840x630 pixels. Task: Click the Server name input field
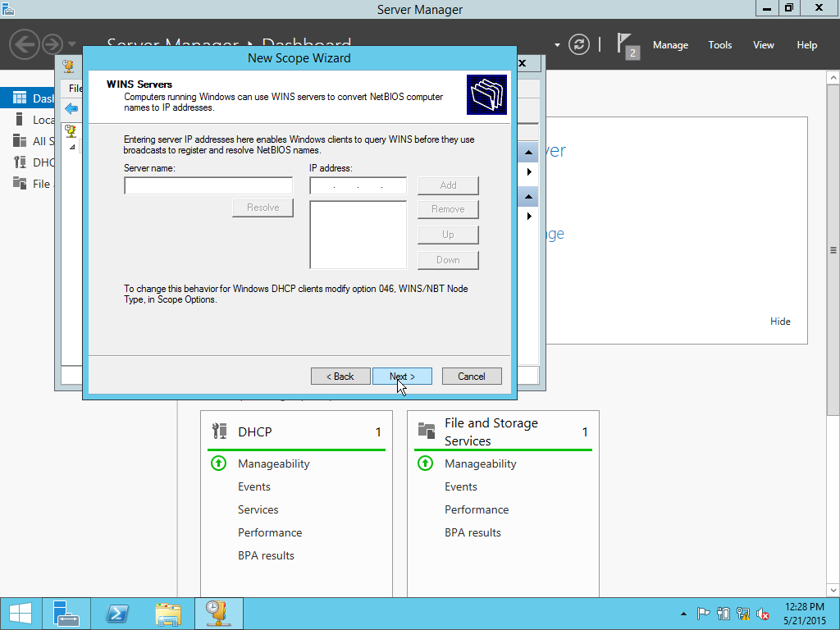pyautogui.click(x=208, y=185)
